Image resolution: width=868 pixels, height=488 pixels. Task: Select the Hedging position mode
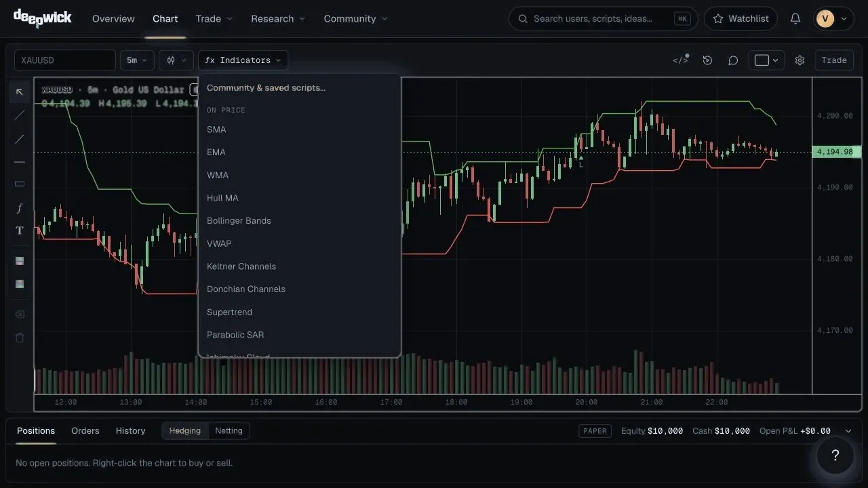point(184,431)
